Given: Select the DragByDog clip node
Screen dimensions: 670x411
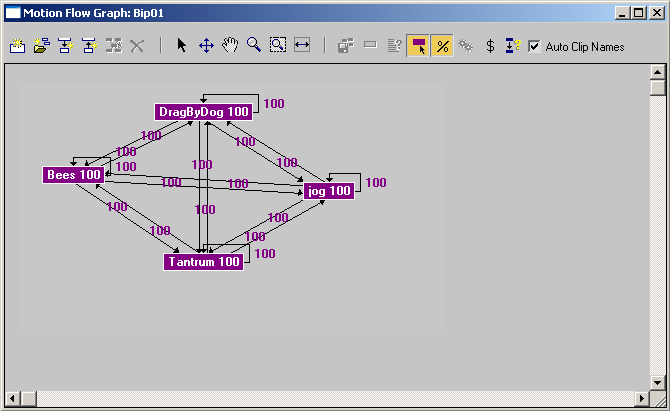Looking at the screenshot, I should (203, 112).
